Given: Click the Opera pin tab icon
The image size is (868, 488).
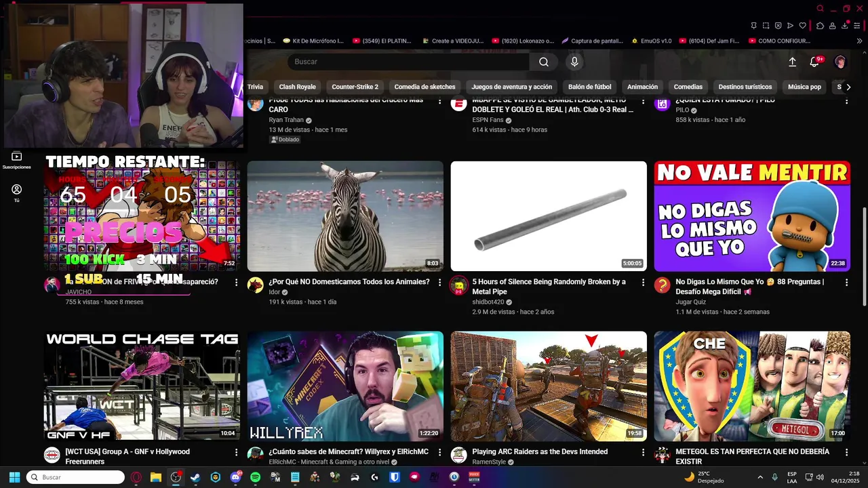Looking at the screenshot, I should (753, 26).
